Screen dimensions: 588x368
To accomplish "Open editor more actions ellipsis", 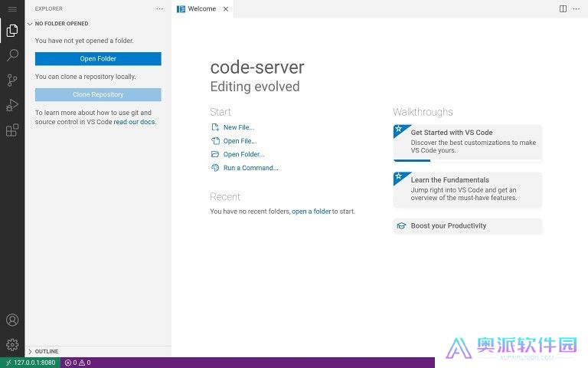I will click(577, 8).
